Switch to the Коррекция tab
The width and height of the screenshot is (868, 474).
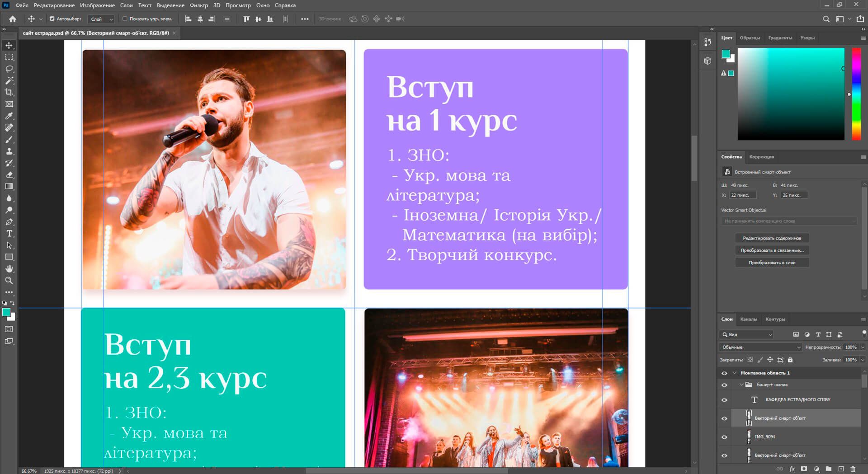(761, 157)
